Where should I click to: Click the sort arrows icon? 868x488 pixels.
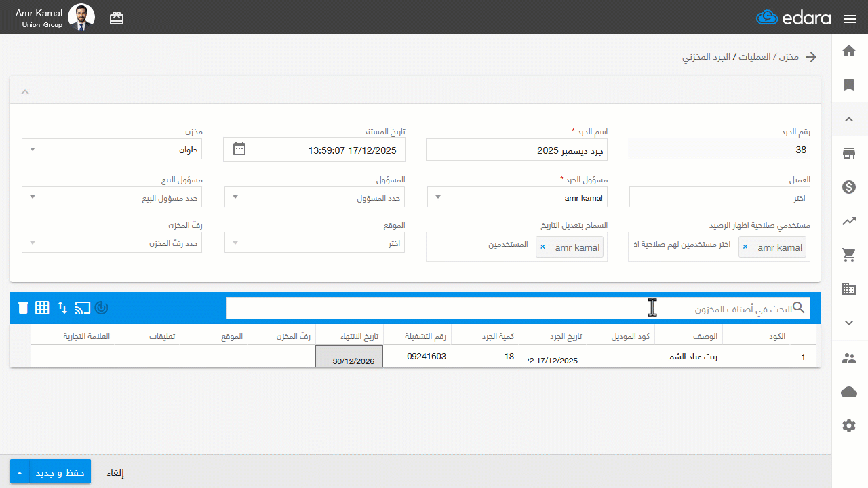[x=62, y=308]
